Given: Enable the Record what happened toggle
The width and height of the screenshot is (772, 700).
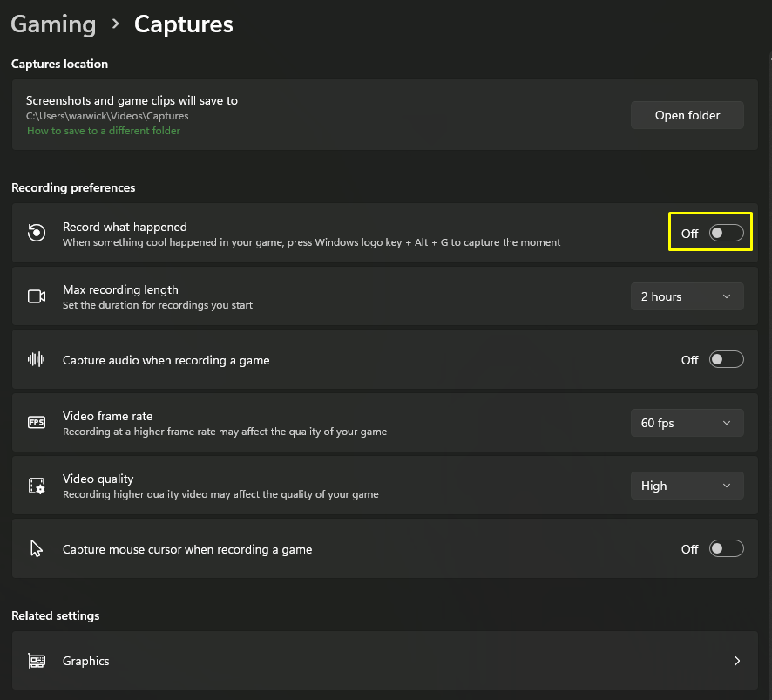Looking at the screenshot, I should tap(726, 234).
